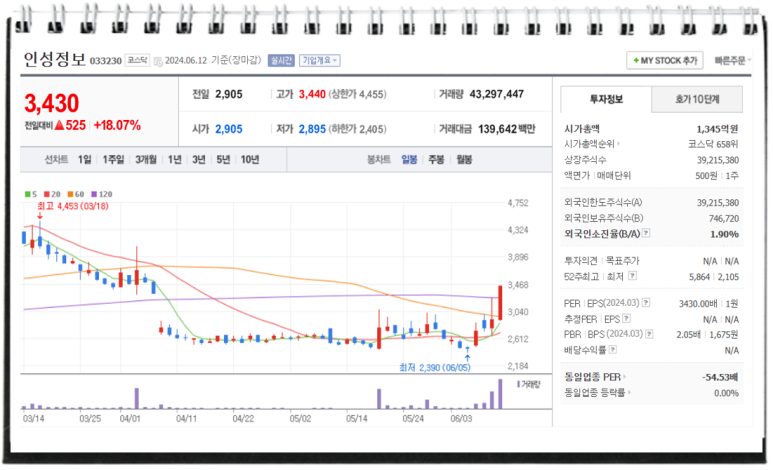
Task: Click the MY STOCK 추가 button
Action: (665, 61)
